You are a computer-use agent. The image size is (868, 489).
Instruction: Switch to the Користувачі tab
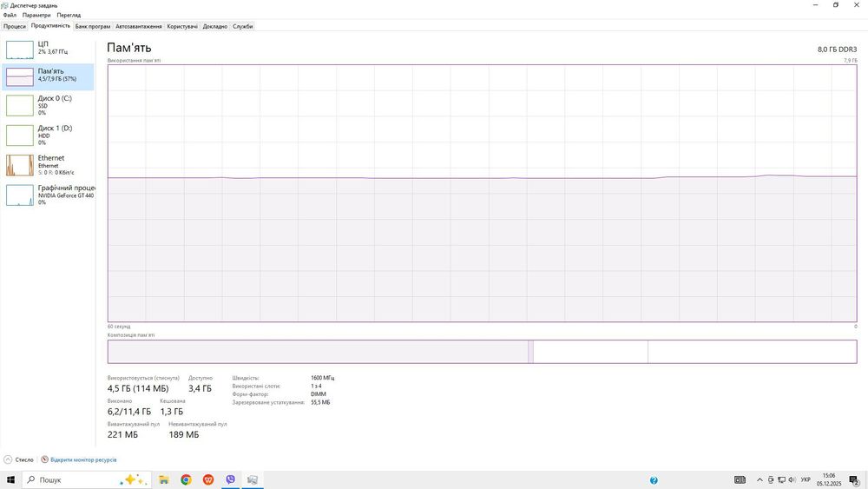click(182, 26)
